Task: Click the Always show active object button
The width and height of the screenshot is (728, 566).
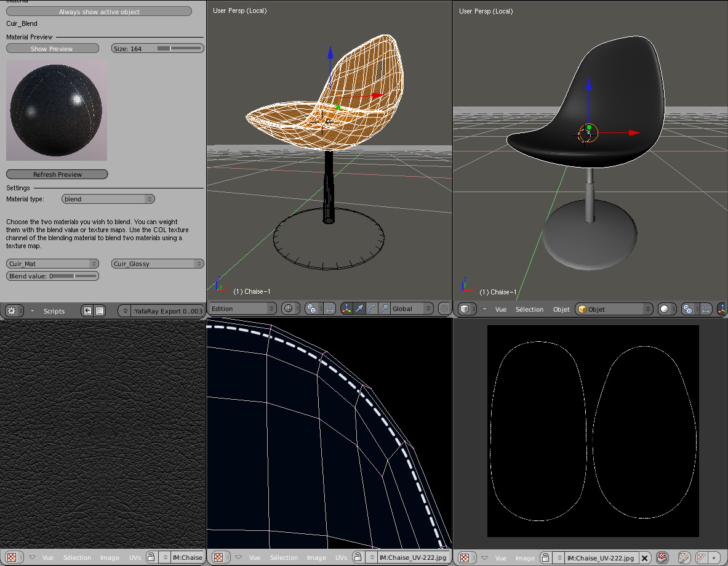Action: (99, 12)
